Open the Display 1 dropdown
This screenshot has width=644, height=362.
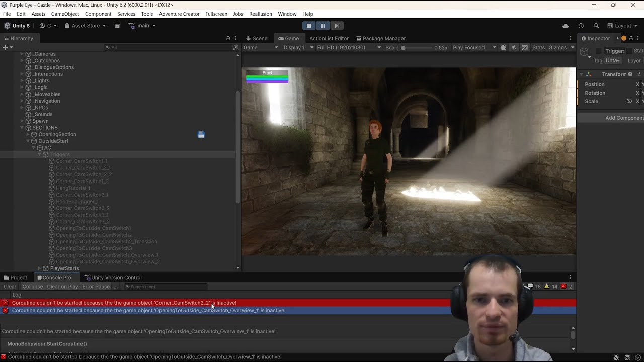(x=298, y=47)
